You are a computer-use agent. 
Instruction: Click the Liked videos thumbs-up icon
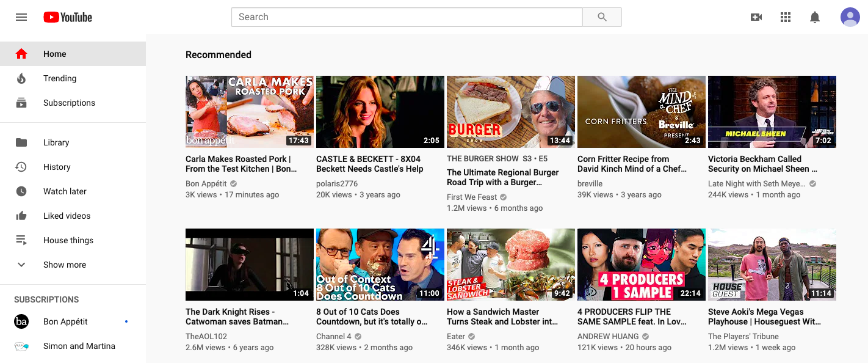[x=21, y=216]
